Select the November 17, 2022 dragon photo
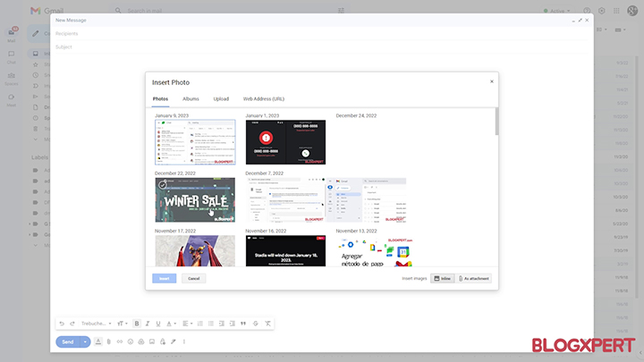 195,251
